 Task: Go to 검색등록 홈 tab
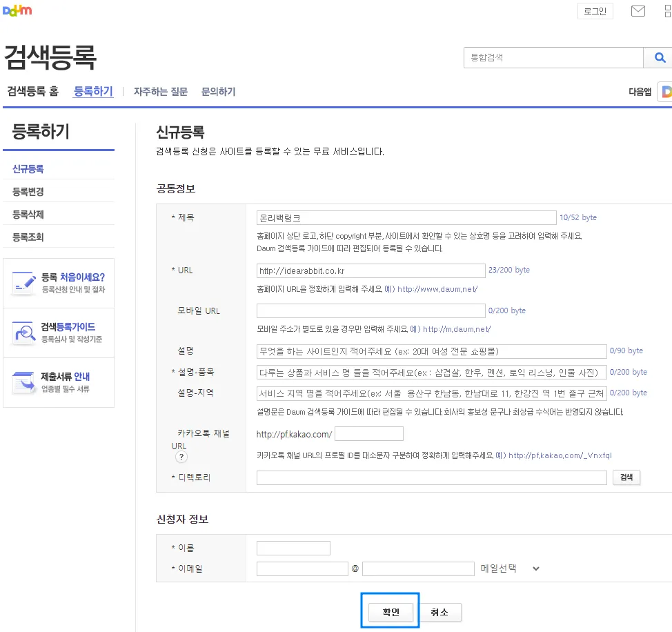(x=33, y=91)
